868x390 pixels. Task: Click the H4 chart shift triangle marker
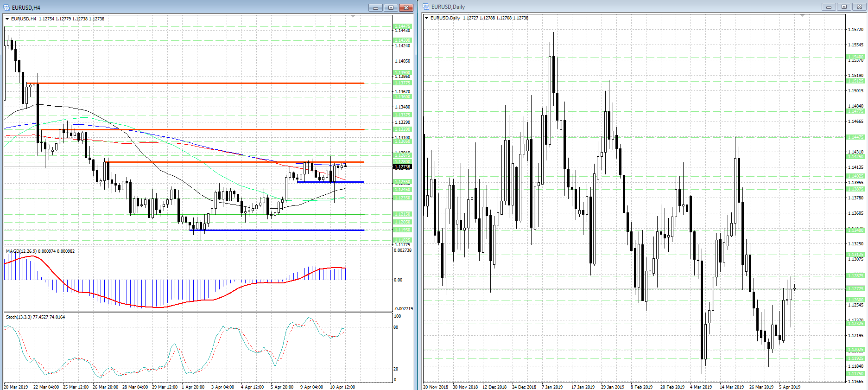pyautogui.click(x=353, y=17)
